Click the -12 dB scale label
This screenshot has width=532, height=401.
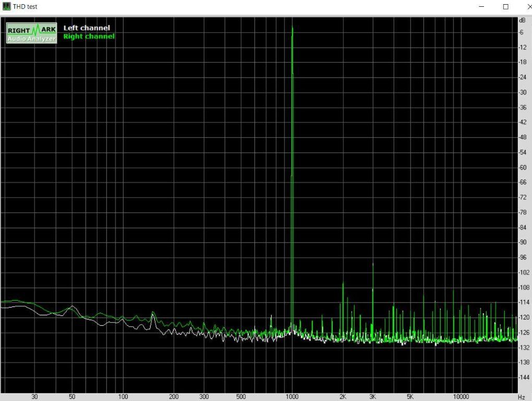pyautogui.click(x=523, y=47)
